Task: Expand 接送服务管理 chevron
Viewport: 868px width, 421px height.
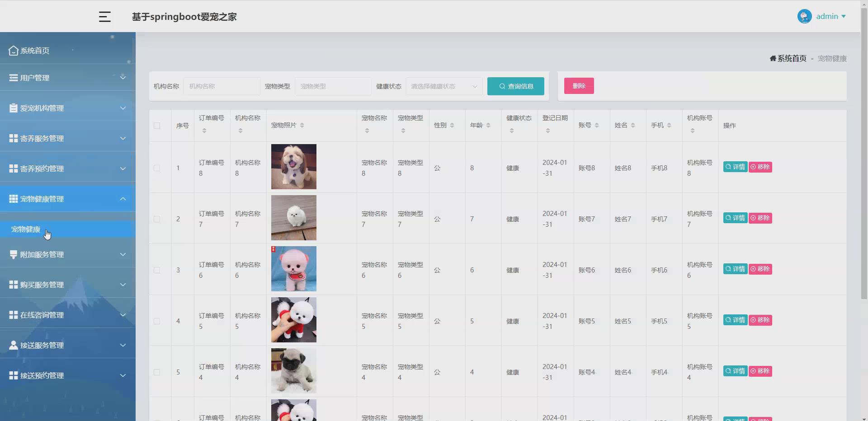Action: point(123,345)
